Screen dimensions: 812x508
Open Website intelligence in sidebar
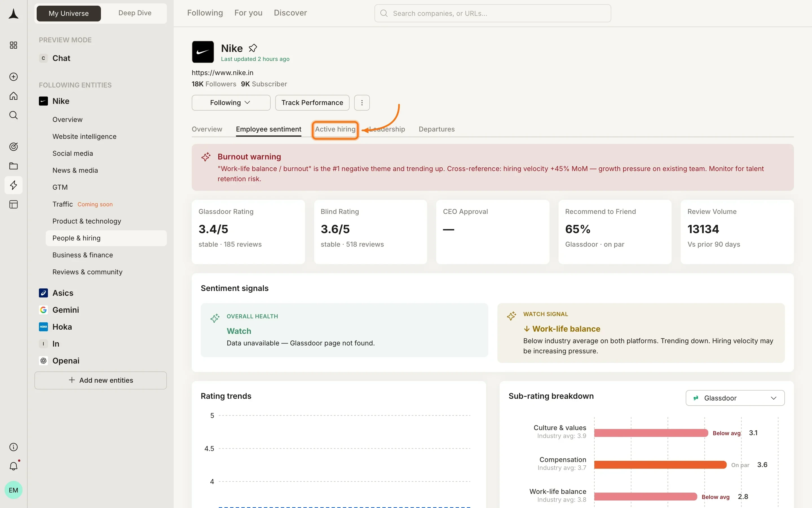click(84, 136)
